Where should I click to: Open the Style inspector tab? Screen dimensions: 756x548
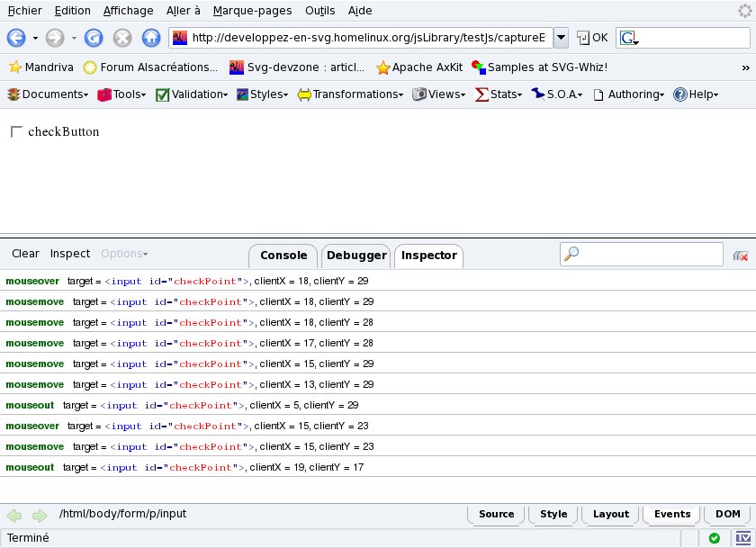pyautogui.click(x=553, y=515)
